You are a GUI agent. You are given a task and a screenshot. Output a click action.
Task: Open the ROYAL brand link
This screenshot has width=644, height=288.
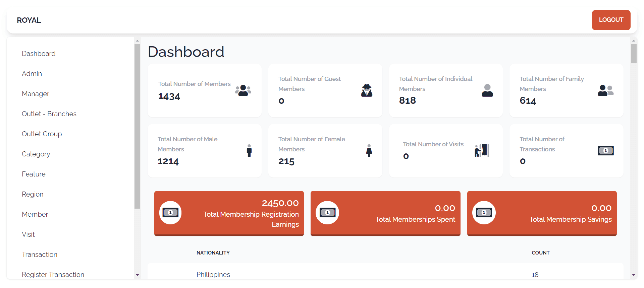tap(29, 20)
